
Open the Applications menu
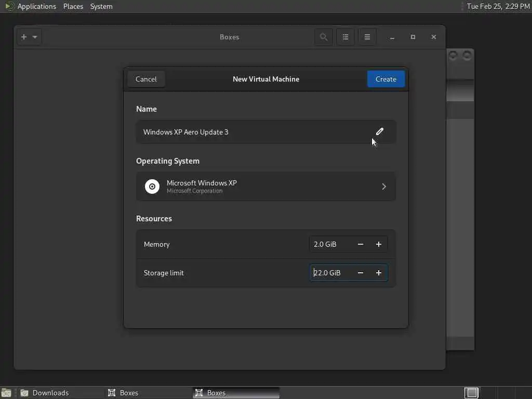click(37, 6)
